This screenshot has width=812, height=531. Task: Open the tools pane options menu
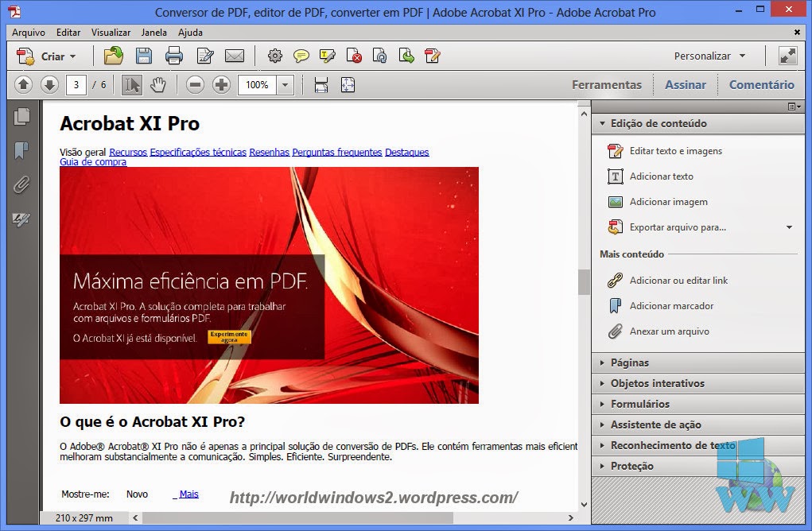[x=795, y=107]
